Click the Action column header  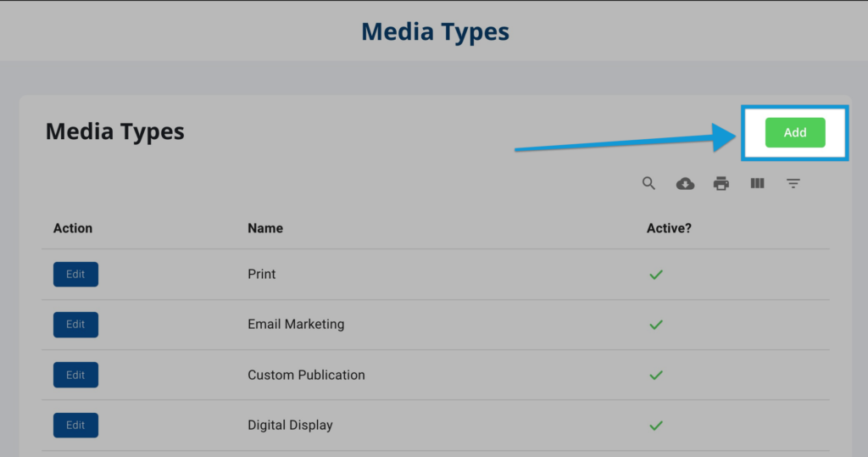pyautogui.click(x=73, y=228)
